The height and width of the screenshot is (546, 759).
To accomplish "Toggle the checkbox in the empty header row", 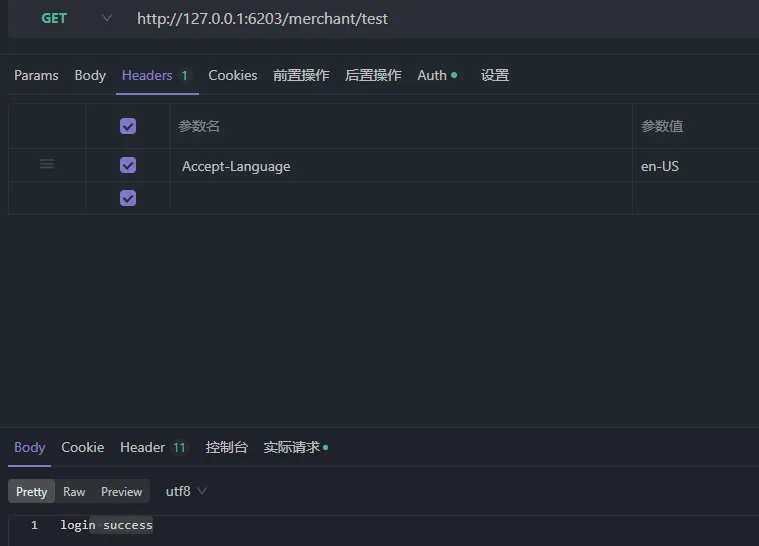I will [x=128, y=198].
